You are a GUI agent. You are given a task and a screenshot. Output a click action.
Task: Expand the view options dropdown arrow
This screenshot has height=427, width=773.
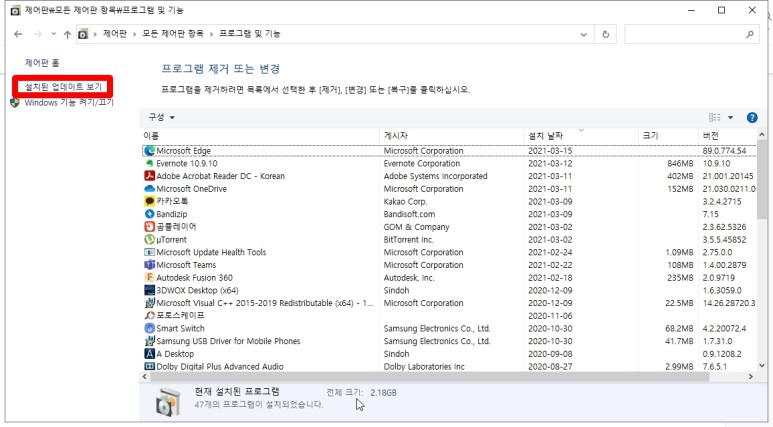coord(730,117)
